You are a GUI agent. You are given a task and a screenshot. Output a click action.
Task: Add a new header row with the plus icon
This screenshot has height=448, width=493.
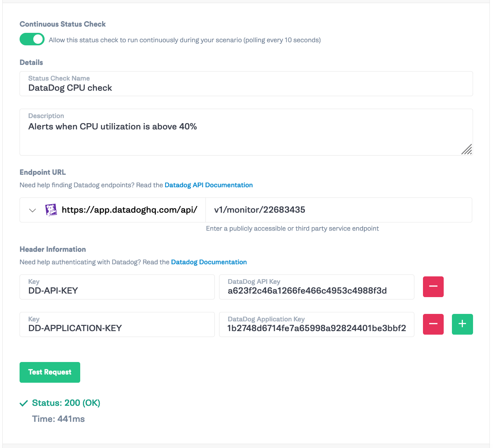pyautogui.click(x=462, y=324)
